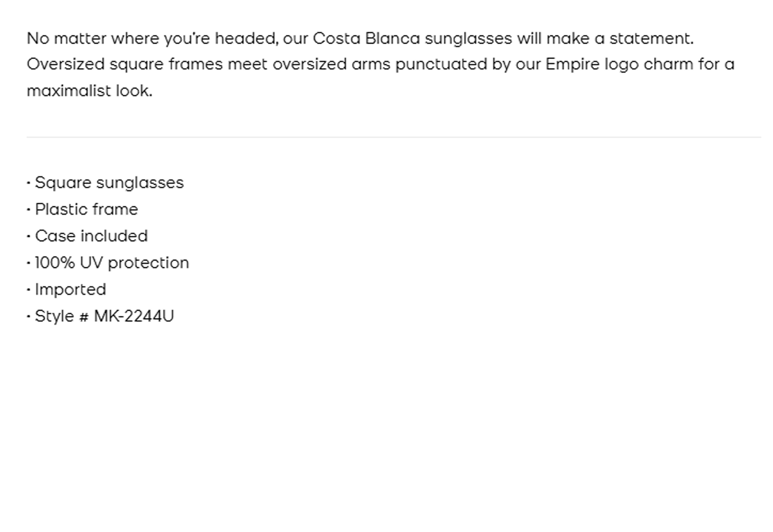Click the "Style #" label text
The image size is (773, 532).
coord(62,316)
